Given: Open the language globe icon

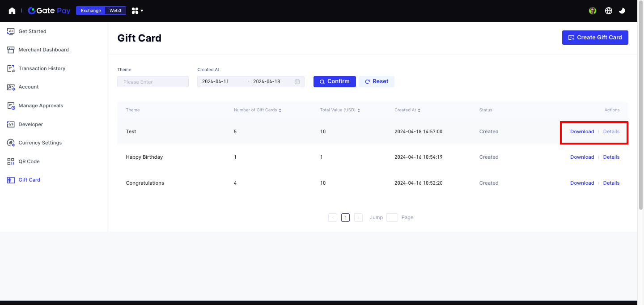Looking at the screenshot, I should [608, 11].
